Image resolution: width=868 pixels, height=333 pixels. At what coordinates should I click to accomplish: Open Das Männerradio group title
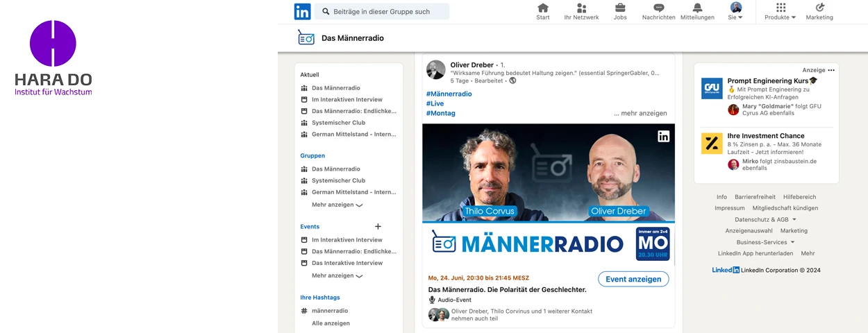tap(353, 38)
